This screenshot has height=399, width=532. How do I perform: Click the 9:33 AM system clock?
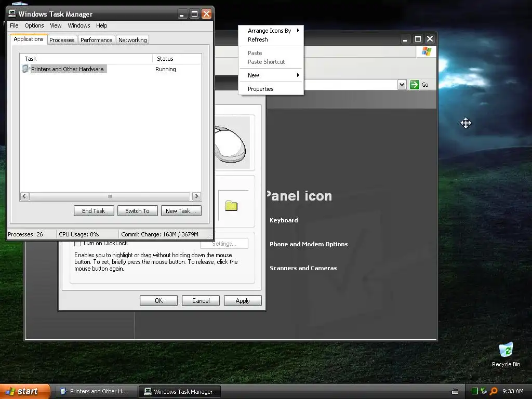513,391
